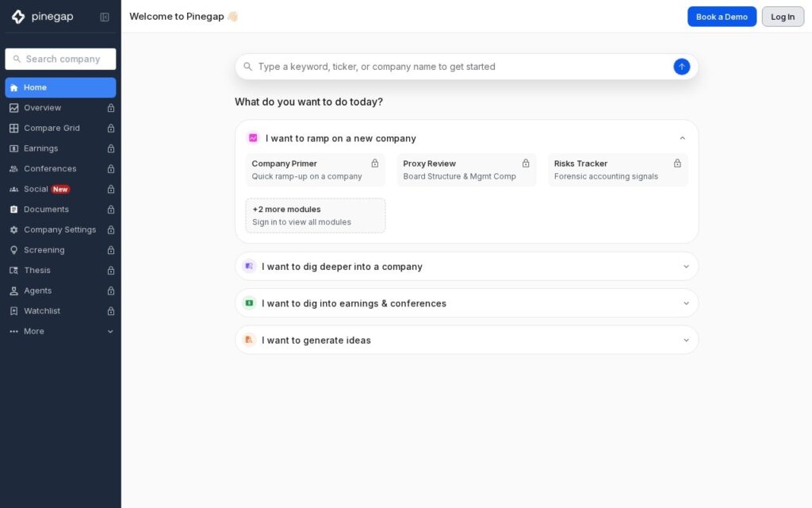Click the Home icon in sidebar
Image resolution: width=812 pixels, height=508 pixels.
[14, 87]
